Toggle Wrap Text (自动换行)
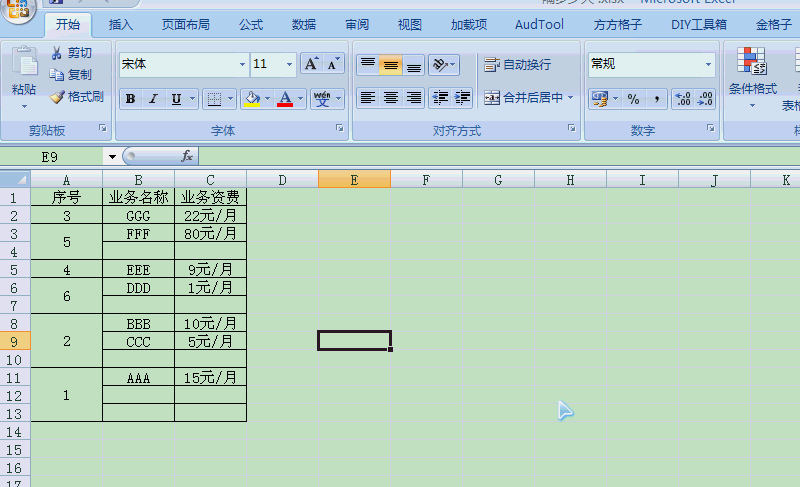800x487 pixels. point(518,65)
